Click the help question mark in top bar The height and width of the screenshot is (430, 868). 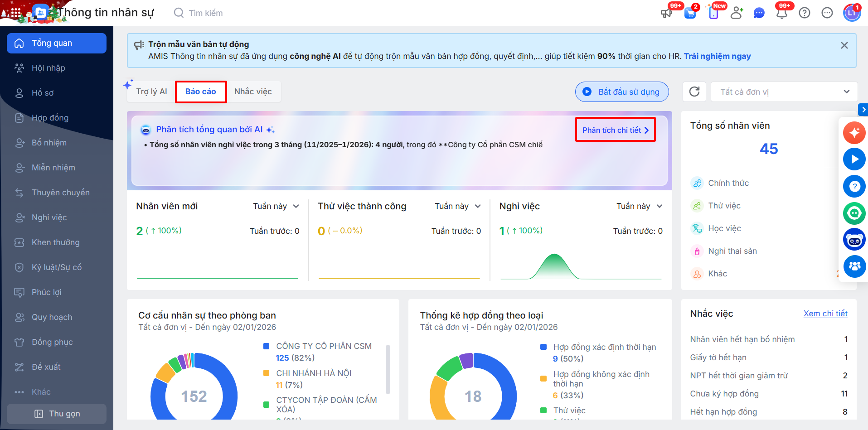[x=805, y=13]
